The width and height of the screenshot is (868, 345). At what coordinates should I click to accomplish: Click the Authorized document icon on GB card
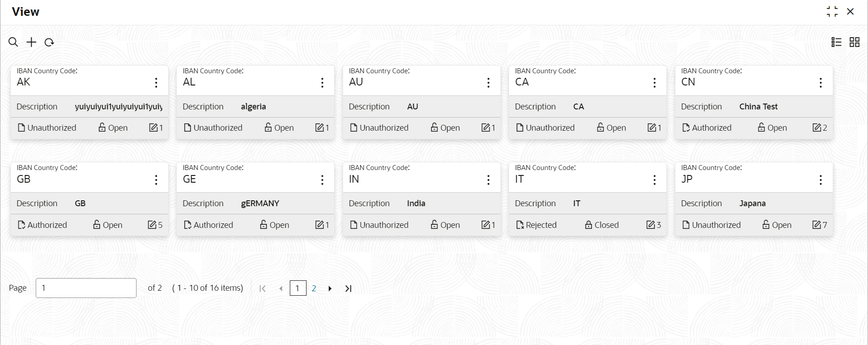[x=21, y=225]
